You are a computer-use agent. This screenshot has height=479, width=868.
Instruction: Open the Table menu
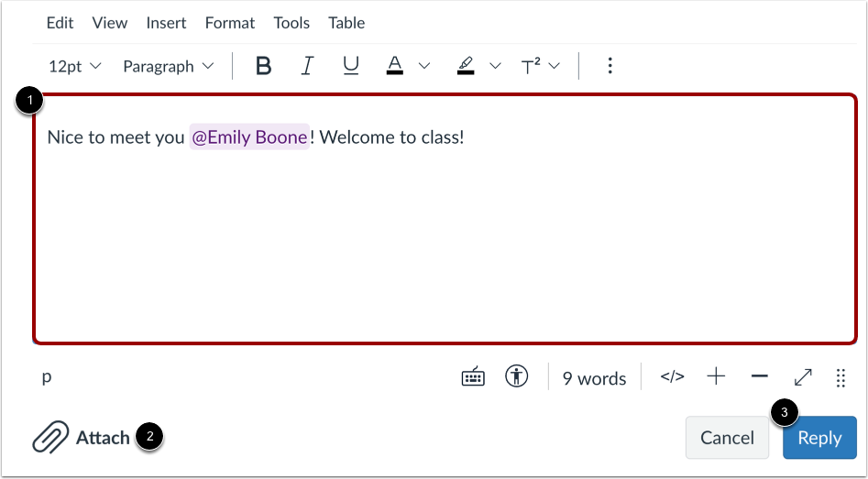346,23
